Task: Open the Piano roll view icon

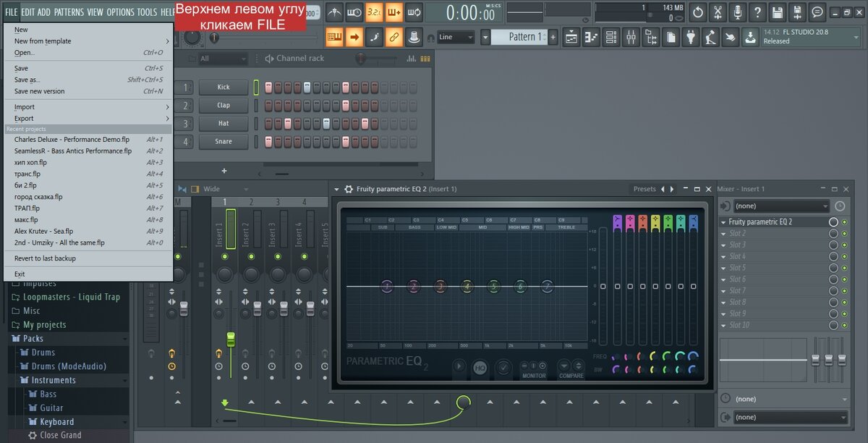Action: (592, 37)
